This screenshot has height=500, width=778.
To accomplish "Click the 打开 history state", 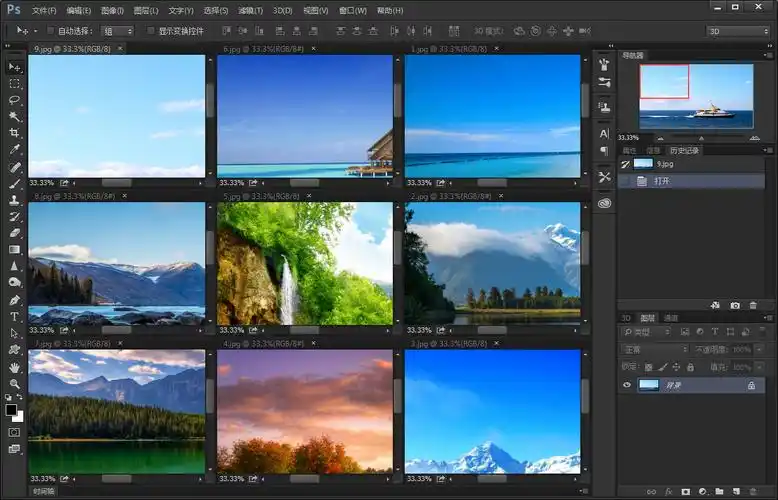I will (x=662, y=181).
